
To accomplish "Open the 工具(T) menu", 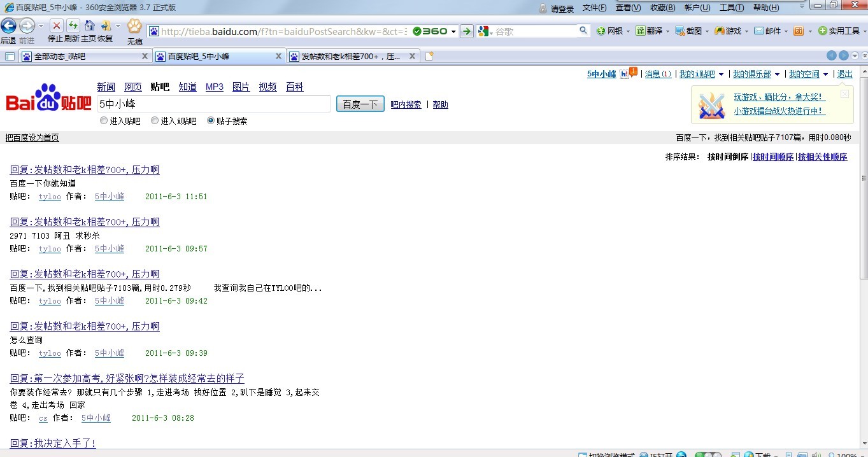I will pyautogui.click(x=731, y=8).
